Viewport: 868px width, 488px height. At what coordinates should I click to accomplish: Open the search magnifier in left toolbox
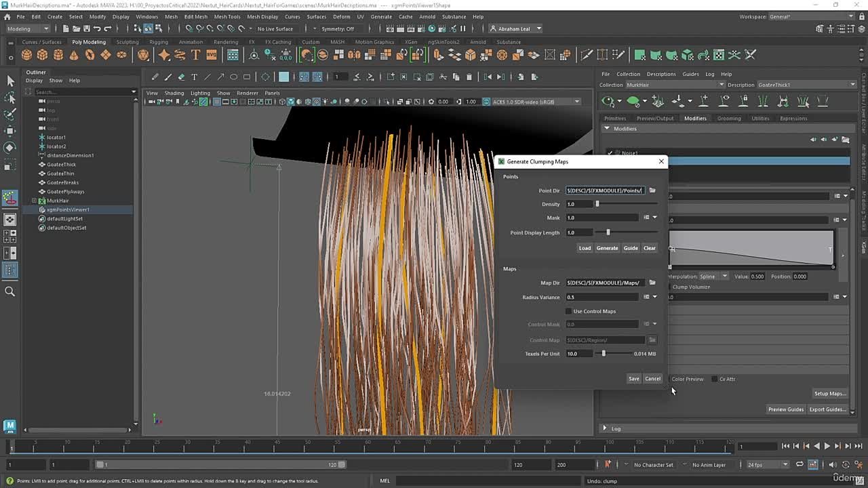click(10, 291)
